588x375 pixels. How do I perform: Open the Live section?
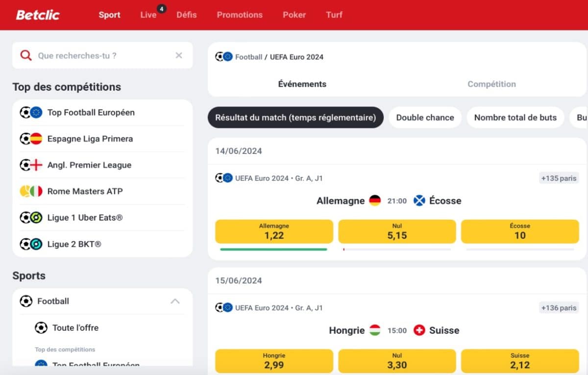(148, 15)
